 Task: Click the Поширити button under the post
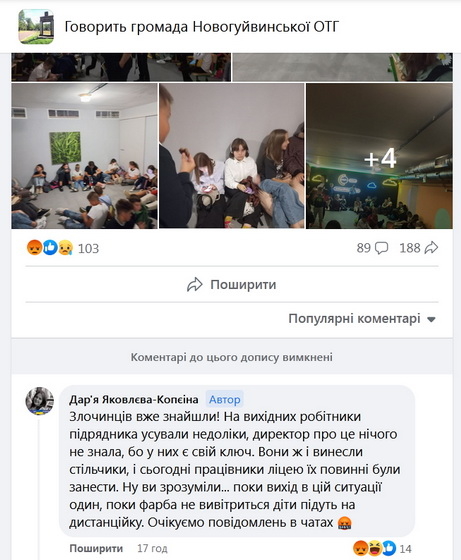click(x=232, y=284)
